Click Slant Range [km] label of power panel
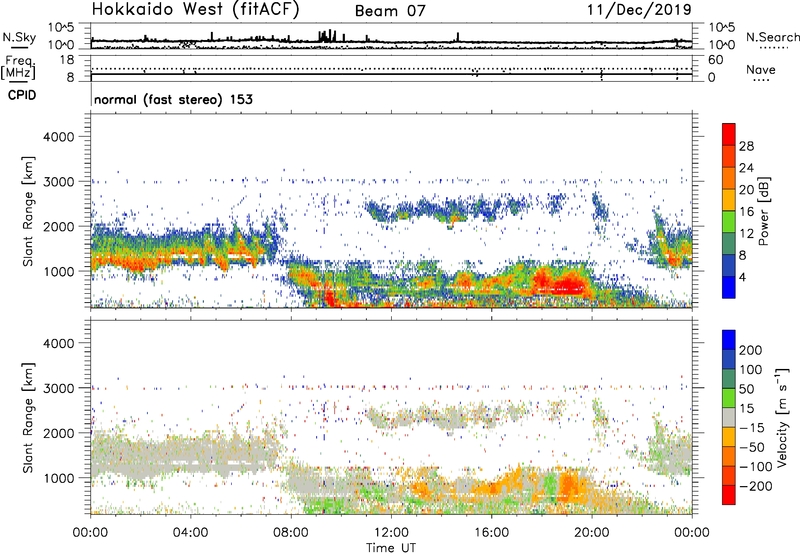 tap(28, 211)
